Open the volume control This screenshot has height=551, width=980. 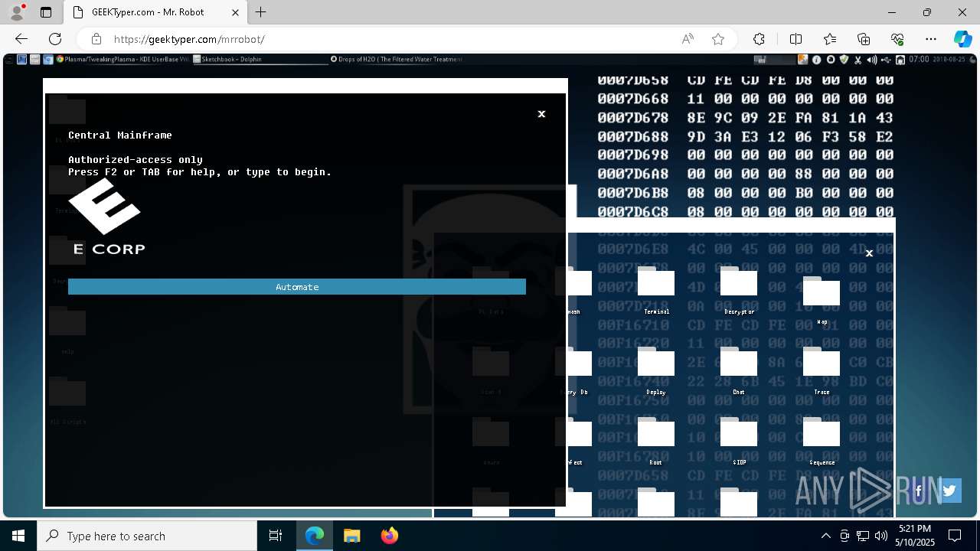[x=881, y=536]
